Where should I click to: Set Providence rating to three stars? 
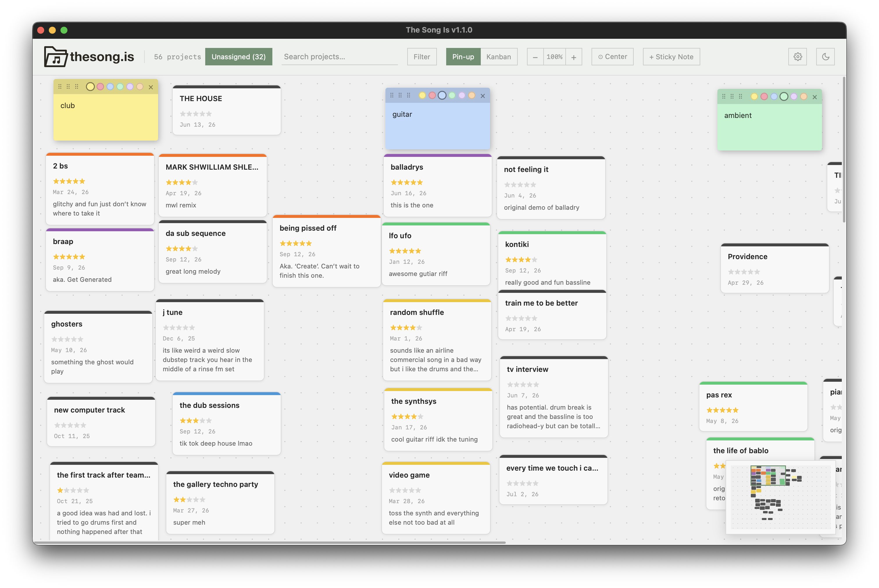pyautogui.click(x=744, y=272)
